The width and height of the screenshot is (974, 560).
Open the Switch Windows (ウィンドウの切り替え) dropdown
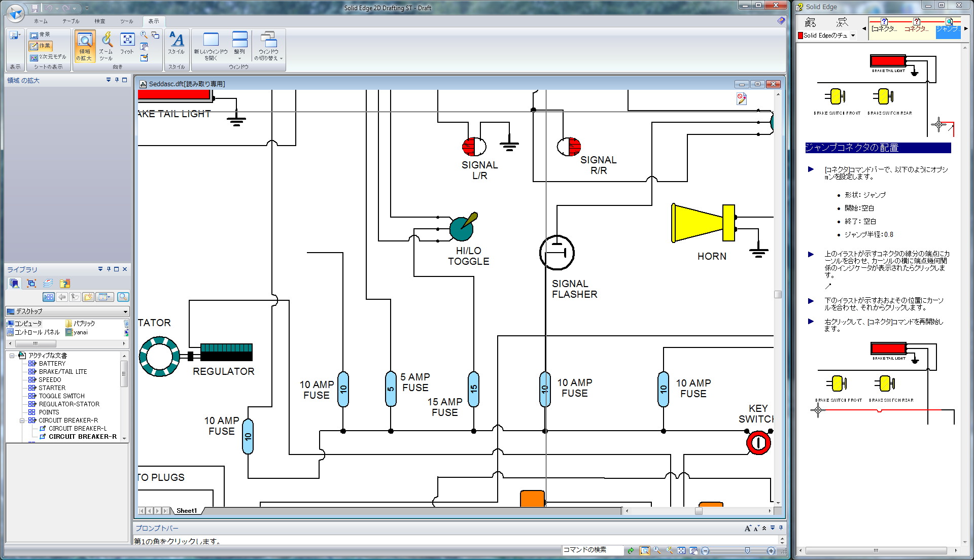tap(268, 47)
